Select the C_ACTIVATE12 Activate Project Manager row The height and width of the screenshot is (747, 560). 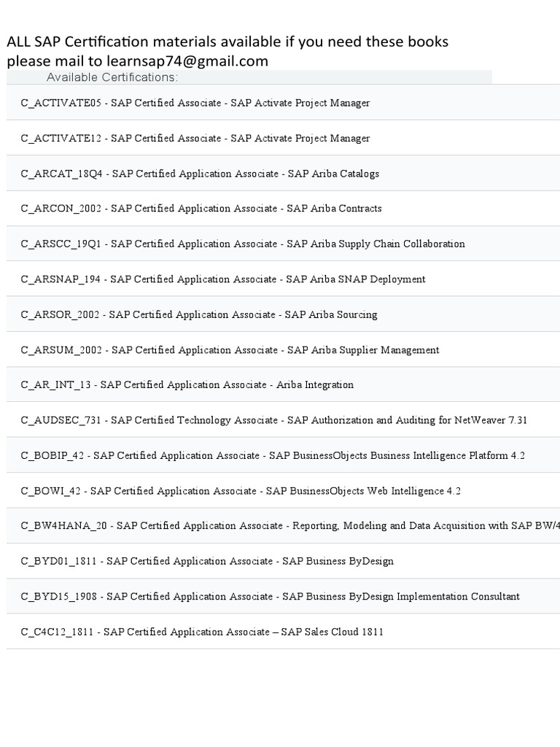(195, 138)
